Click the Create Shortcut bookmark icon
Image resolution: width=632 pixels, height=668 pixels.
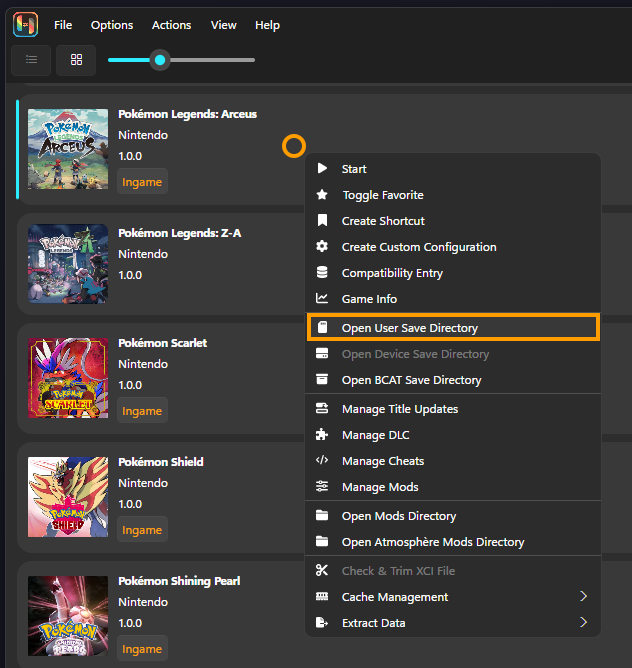(322, 220)
